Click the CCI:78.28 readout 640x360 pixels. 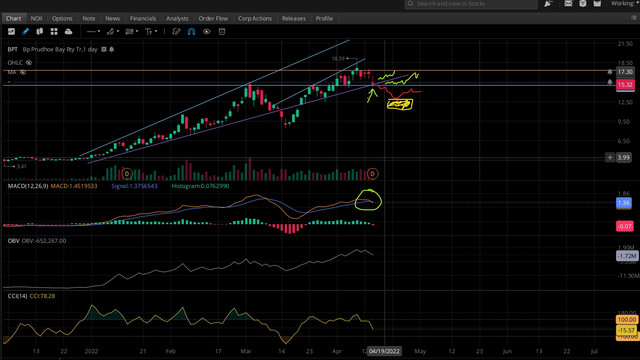click(42, 296)
